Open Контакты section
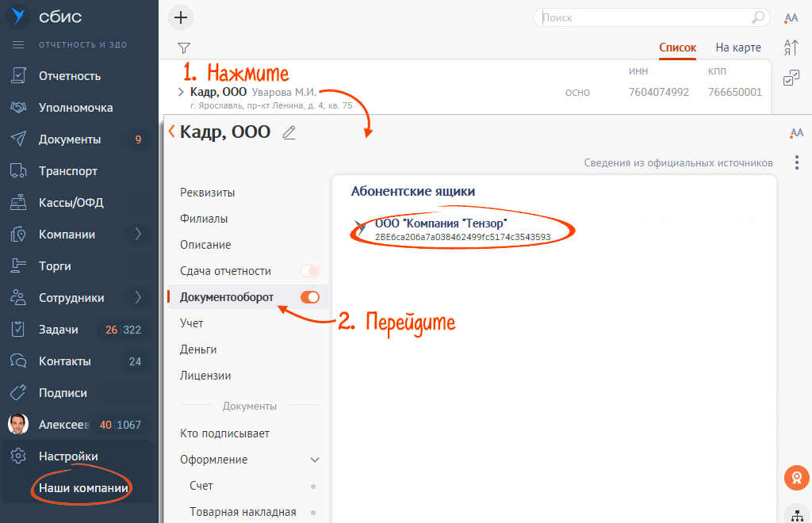 pyautogui.click(x=65, y=361)
